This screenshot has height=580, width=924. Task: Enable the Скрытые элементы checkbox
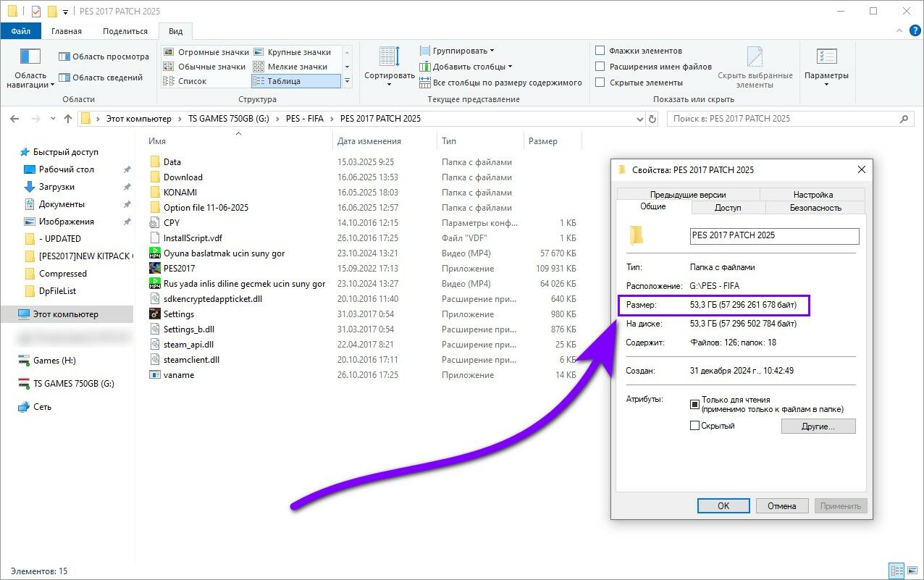tap(600, 83)
